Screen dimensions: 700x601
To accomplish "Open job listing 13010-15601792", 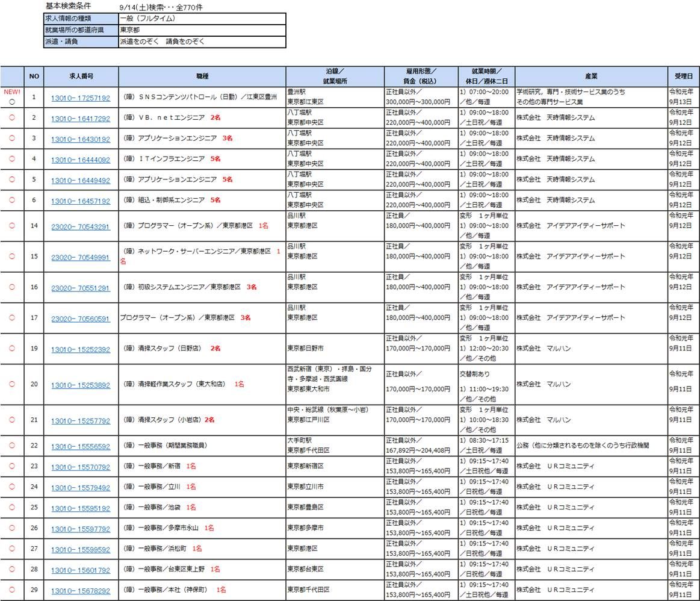I will (81, 570).
